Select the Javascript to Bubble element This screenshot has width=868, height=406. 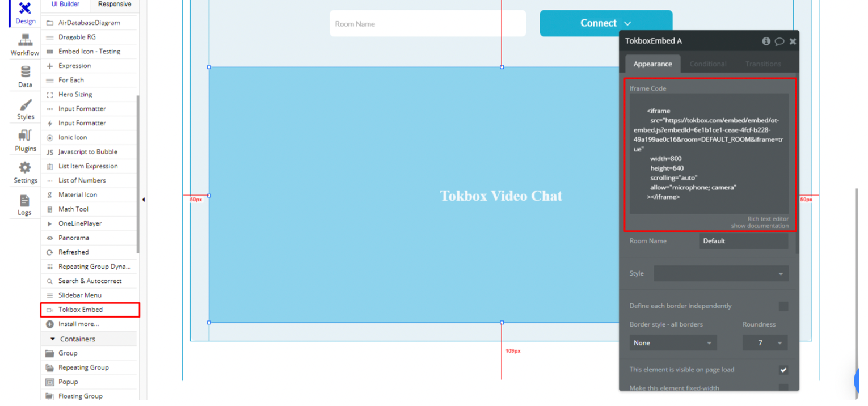(x=90, y=152)
